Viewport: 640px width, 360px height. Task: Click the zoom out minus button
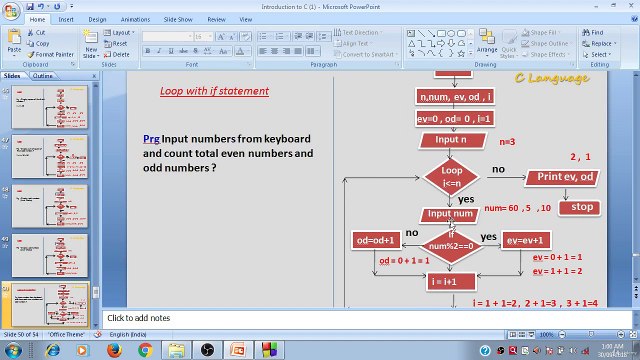click(x=562, y=334)
